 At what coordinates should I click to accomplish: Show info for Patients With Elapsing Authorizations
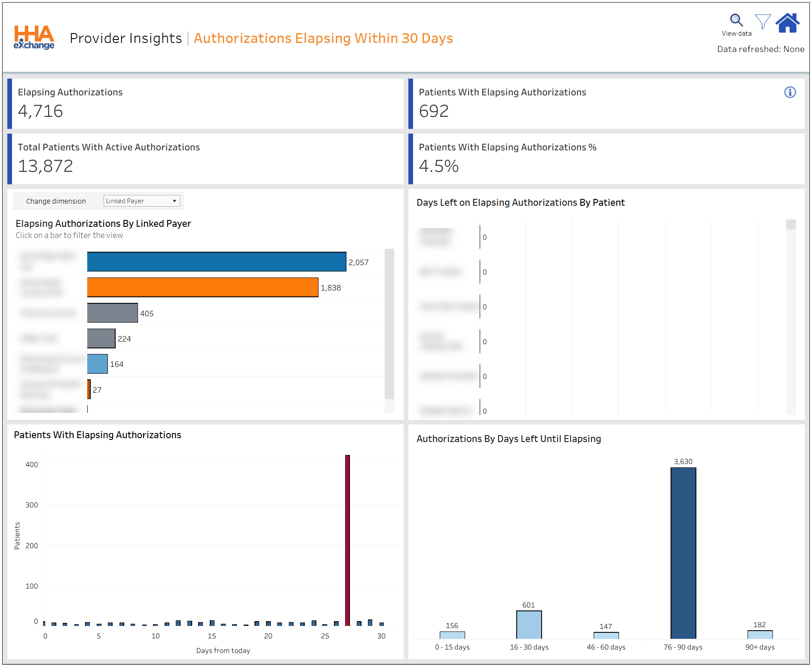(790, 92)
